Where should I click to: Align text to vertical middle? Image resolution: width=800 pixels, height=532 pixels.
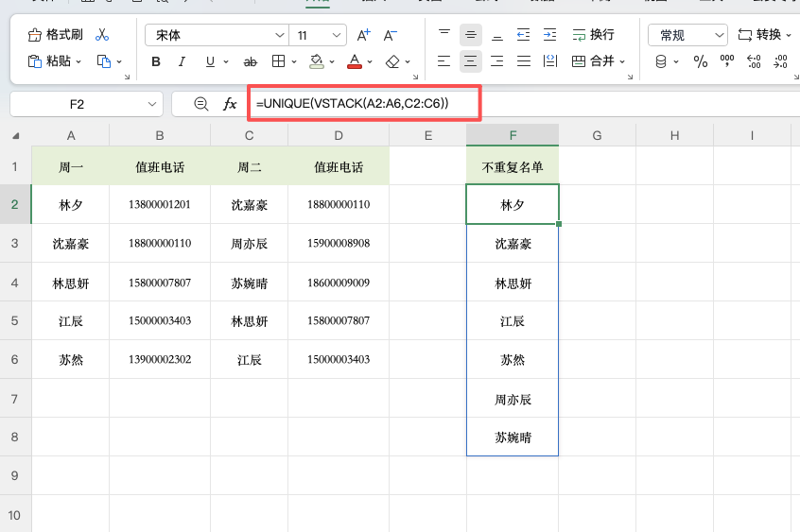click(x=470, y=35)
